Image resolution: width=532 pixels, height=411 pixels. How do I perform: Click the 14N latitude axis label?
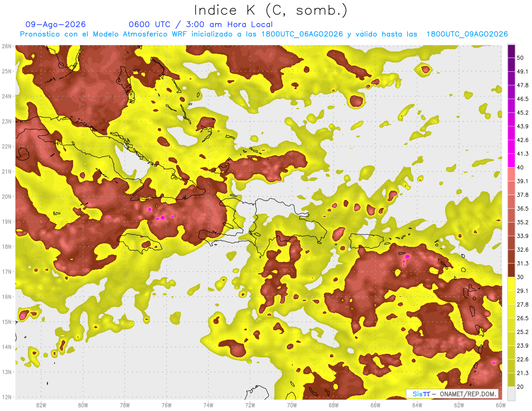click(7, 347)
